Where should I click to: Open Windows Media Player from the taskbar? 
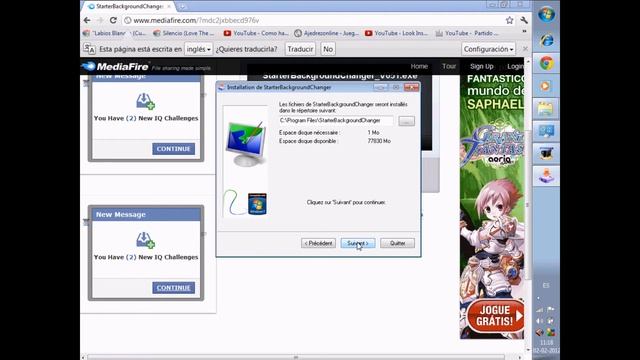coord(546,86)
